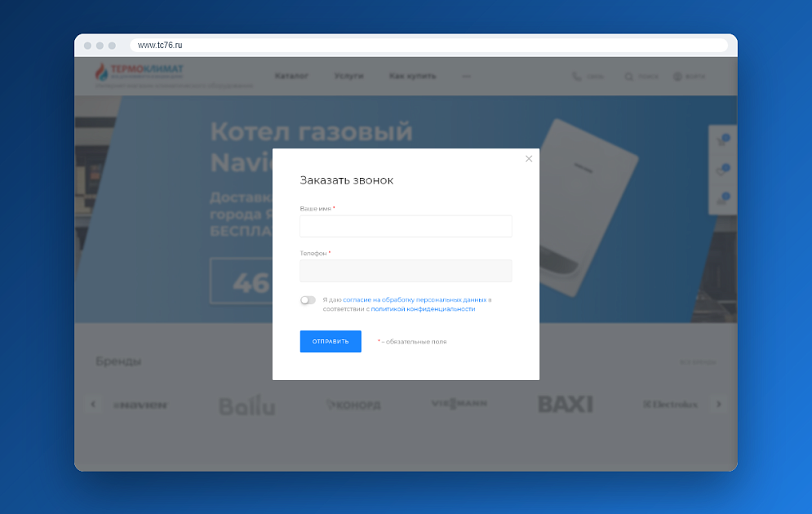Click the www.tc76.ru address bar

pyautogui.click(x=428, y=45)
